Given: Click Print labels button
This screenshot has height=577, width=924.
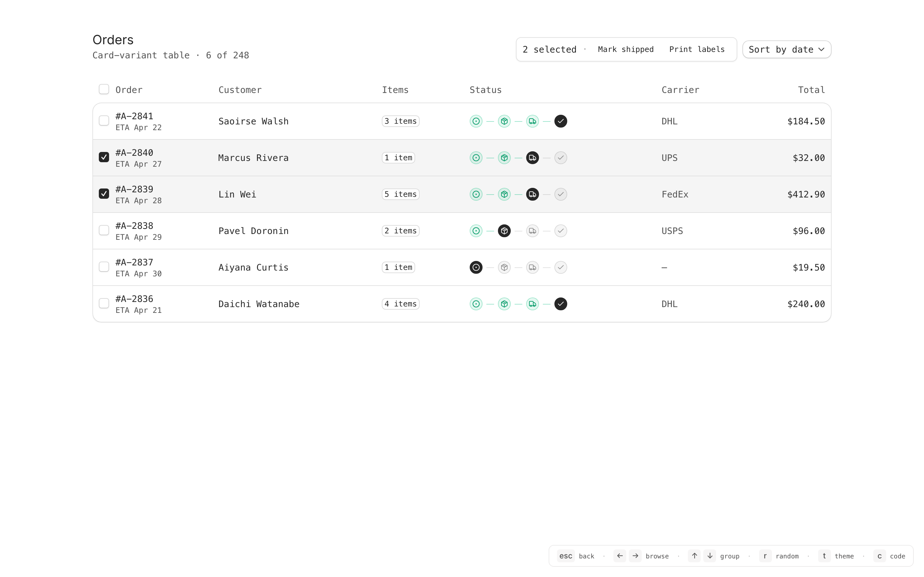Looking at the screenshot, I should coord(697,50).
